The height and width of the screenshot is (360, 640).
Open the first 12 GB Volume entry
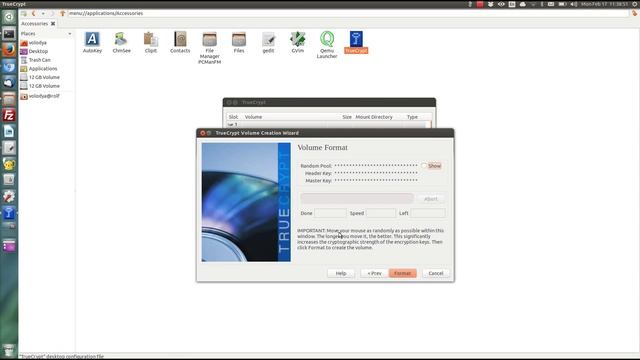(44, 77)
